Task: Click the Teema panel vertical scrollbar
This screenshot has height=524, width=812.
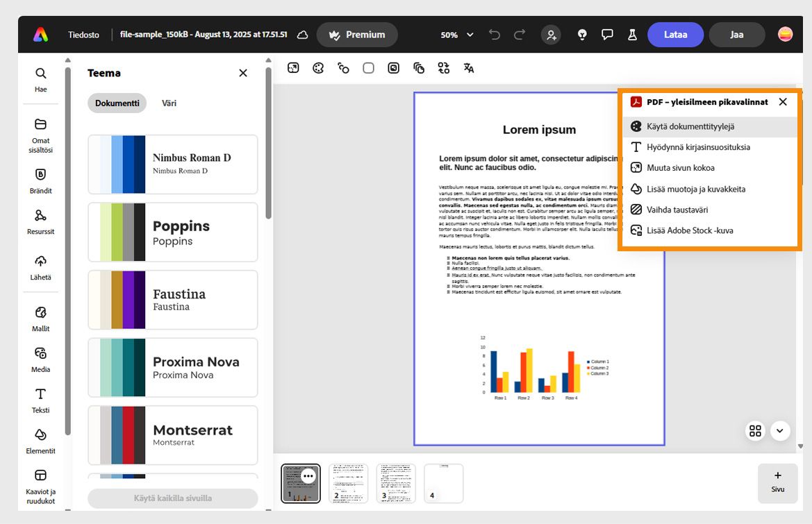Action: 268,142
